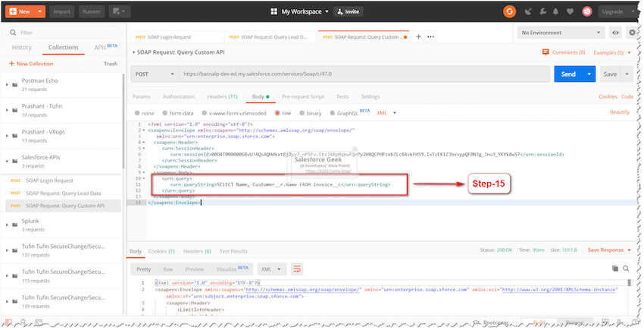Open response Cookies (1) tab
The height and width of the screenshot is (330, 644).
(161, 251)
